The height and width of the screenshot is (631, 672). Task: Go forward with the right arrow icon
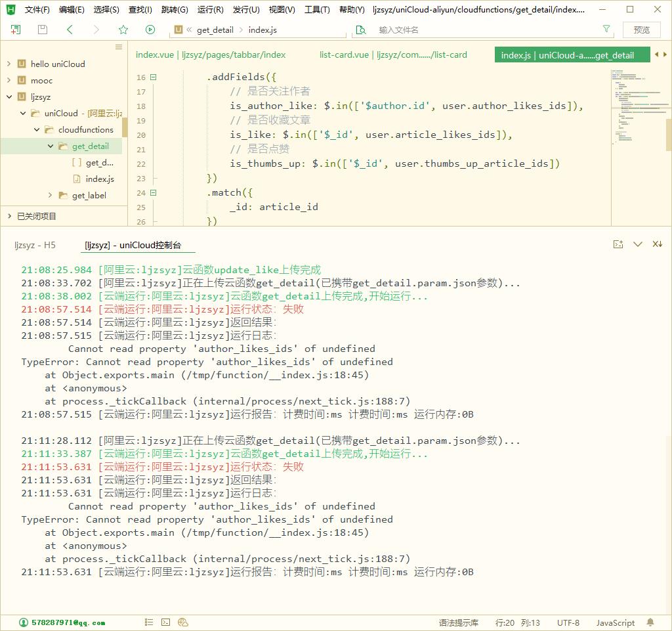[96, 30]
